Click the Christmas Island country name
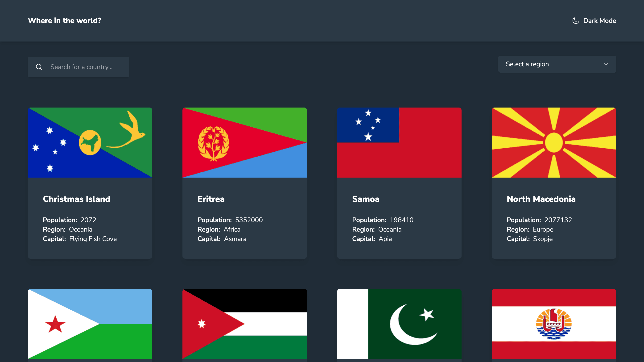The width and height of the screenshot is (644, 362). 77,199
